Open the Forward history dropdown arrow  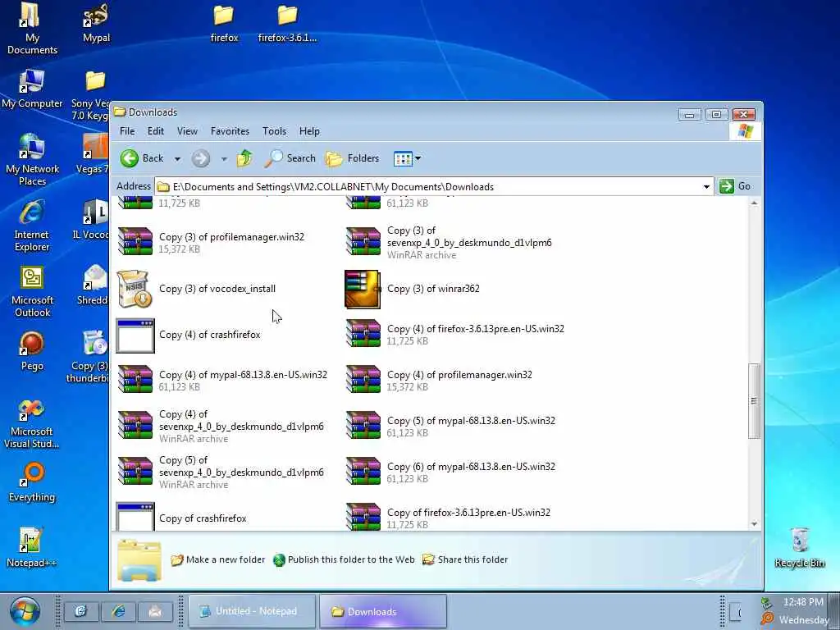(224, 158)
